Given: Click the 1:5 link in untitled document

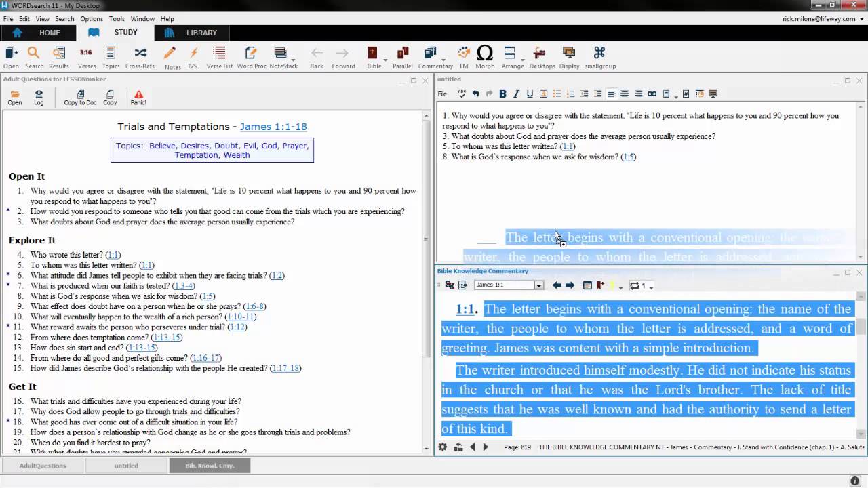Looking at the screenshot, I should (x=629, y=157).
